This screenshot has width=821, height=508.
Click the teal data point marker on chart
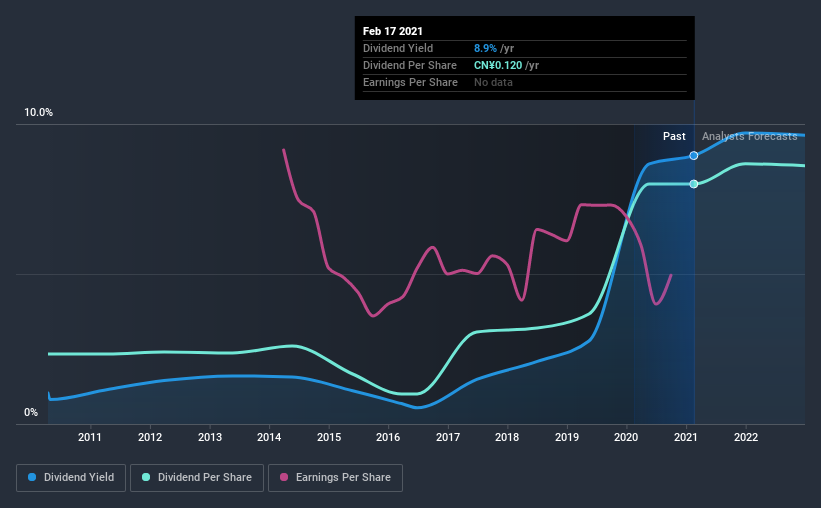coord(694,184)
